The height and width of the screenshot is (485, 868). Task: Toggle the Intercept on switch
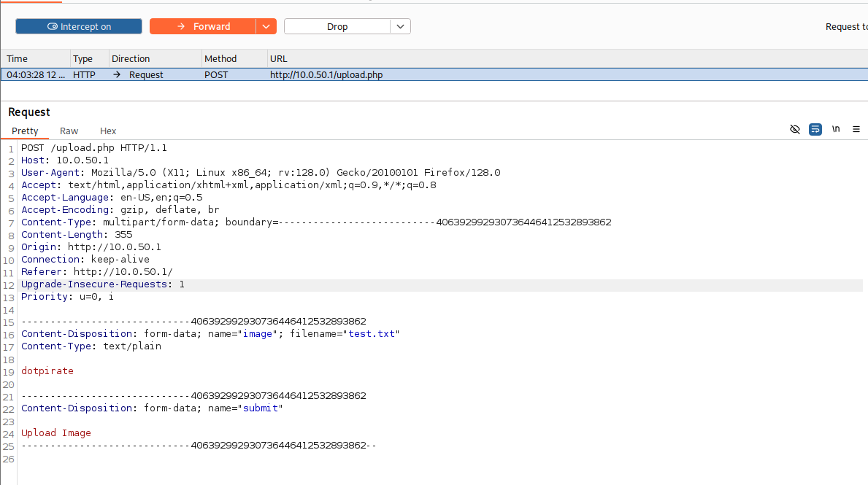[79, 26]
